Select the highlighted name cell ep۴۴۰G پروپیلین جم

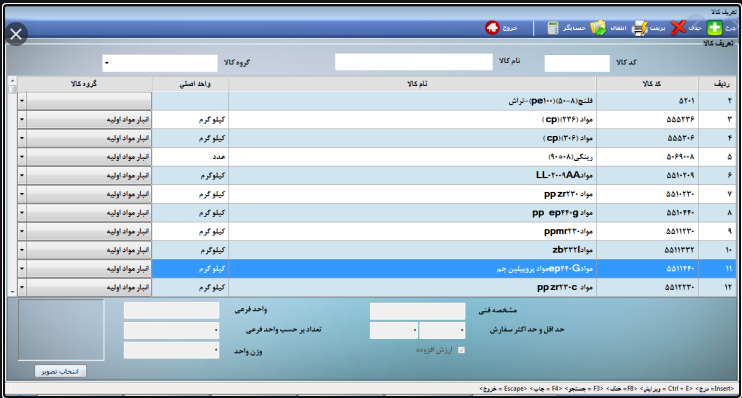[413, 269]
